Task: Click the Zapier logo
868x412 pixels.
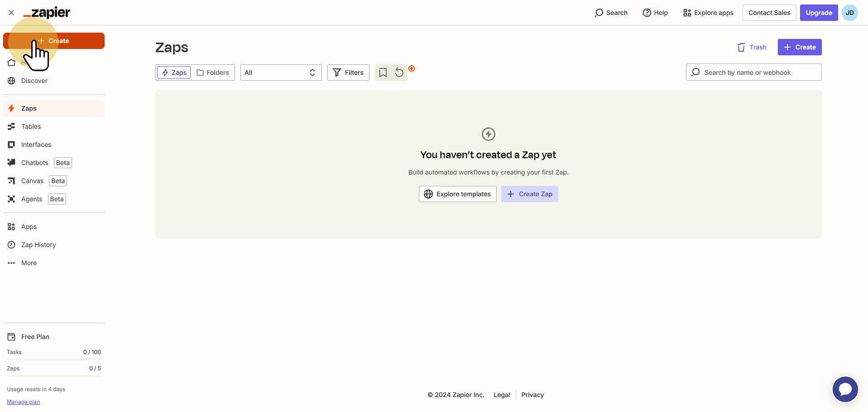Action: 47,13
